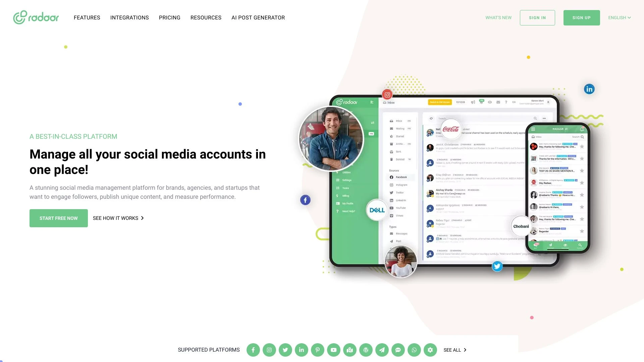This screenshot has height=362, width=644.
Task: Click the AI POST GENERATOR tab
Action: pos(258,18)
